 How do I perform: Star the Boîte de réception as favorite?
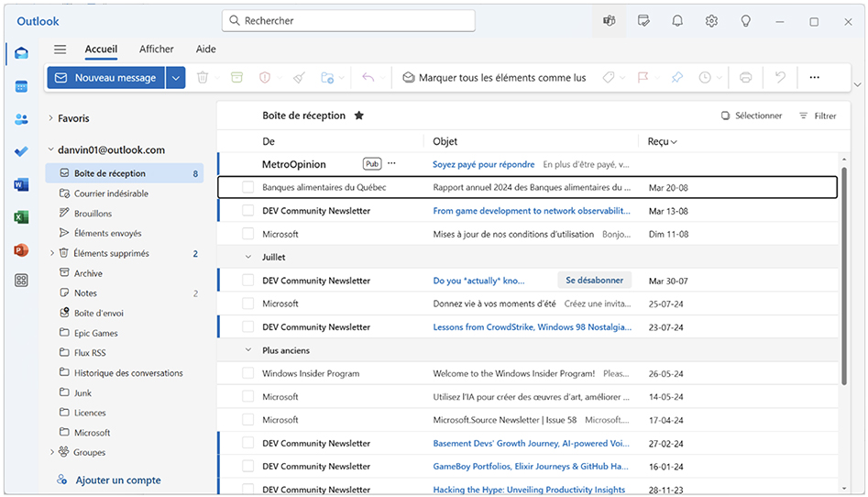(x=359, y=116)
